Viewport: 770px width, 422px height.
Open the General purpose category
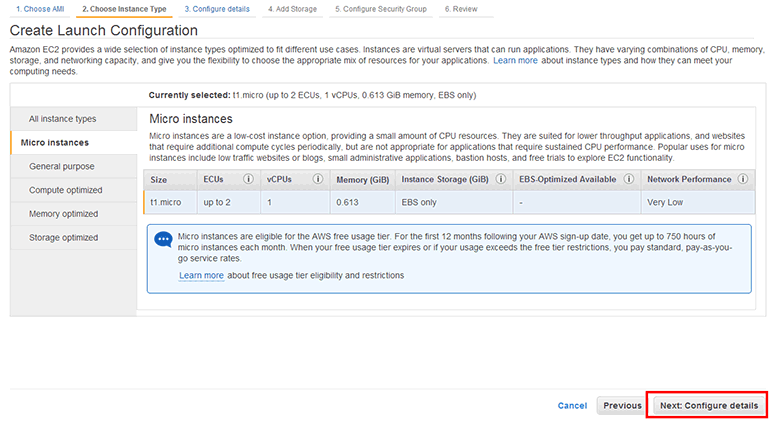click(x=62, y=166)
